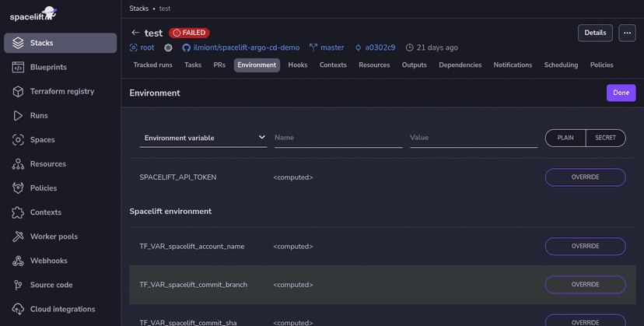Override the SPACELIFT_API_TOKEN variable

coord(585,177)
